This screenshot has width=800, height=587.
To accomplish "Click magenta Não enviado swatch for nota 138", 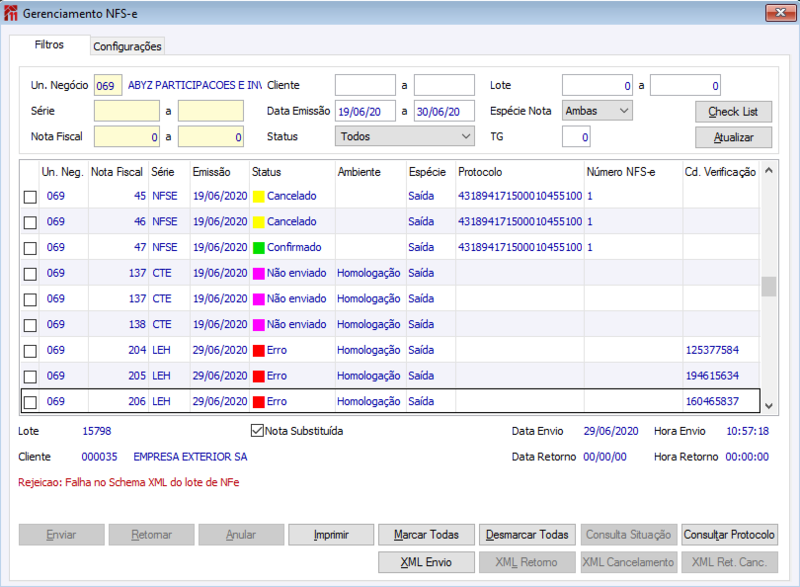I will (x=259, y=325).
